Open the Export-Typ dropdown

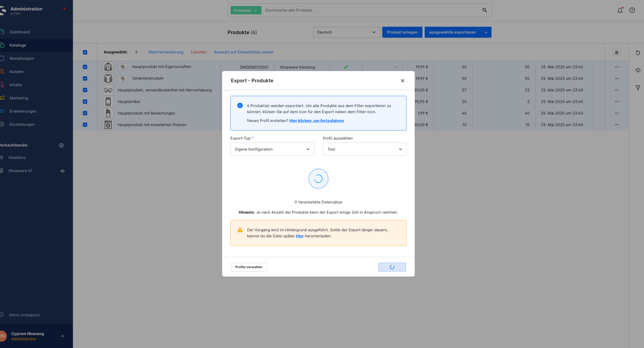coord(272,149)
